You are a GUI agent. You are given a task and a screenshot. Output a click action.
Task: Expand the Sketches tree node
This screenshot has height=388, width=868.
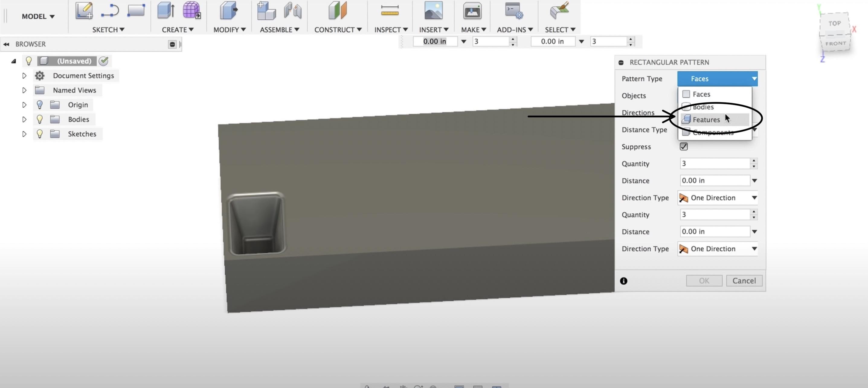click(x=24, y=134)
